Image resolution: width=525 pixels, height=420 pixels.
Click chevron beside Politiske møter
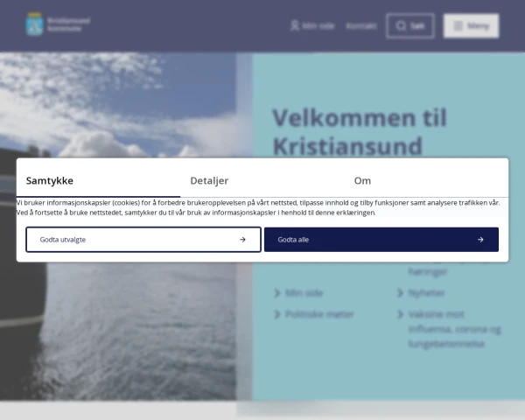point(276,314)
